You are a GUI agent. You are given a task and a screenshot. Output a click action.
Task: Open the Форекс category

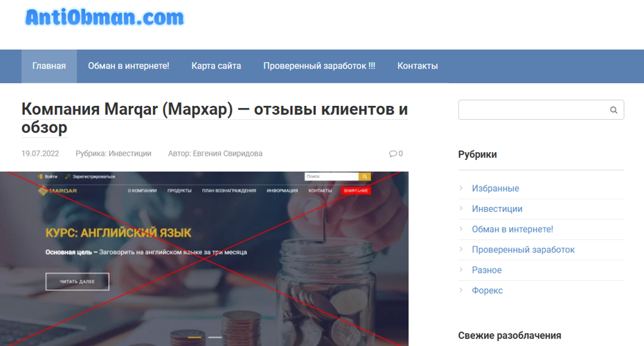(x=487, y=291)
